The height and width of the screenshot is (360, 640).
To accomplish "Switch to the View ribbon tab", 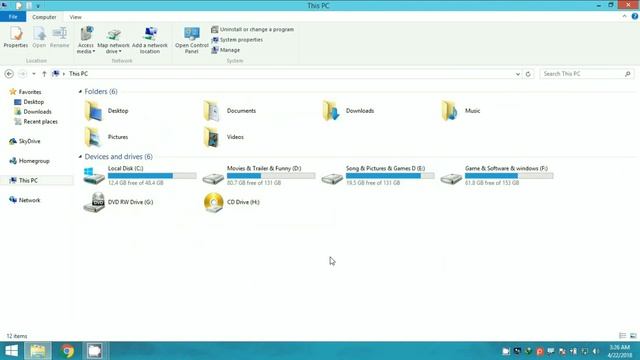I will click(x=76, y=17).
